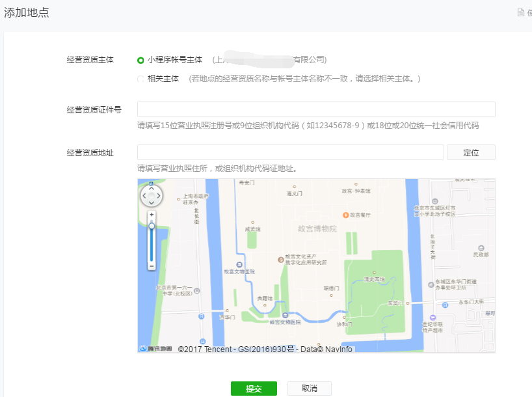Image resolution: width=532 pixels, height=397 pixels.
Task: Click the 腾讯地图 logo on the map
Action: pos(156,349)
